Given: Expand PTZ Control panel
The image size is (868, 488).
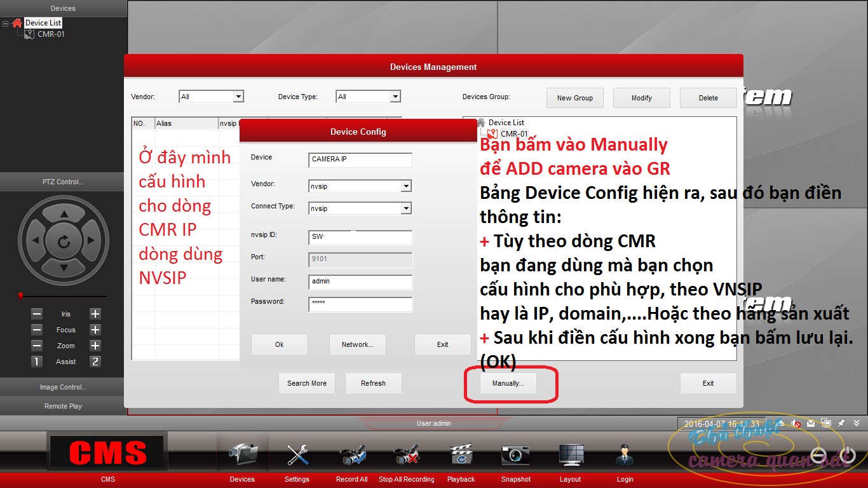Looking at the screenshot, I should pyautogui.click(x=62, y=181).
